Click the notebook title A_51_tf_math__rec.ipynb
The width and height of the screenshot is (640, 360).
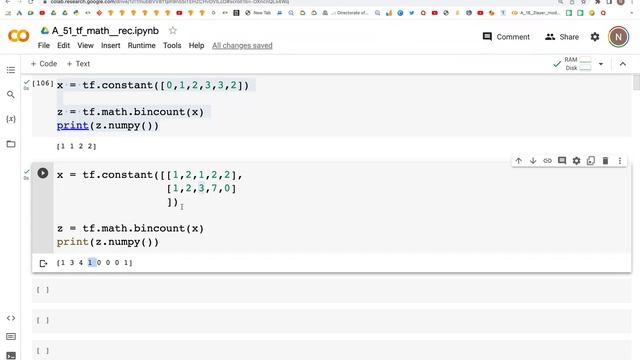pyautogui.click(x=105, y=31)
